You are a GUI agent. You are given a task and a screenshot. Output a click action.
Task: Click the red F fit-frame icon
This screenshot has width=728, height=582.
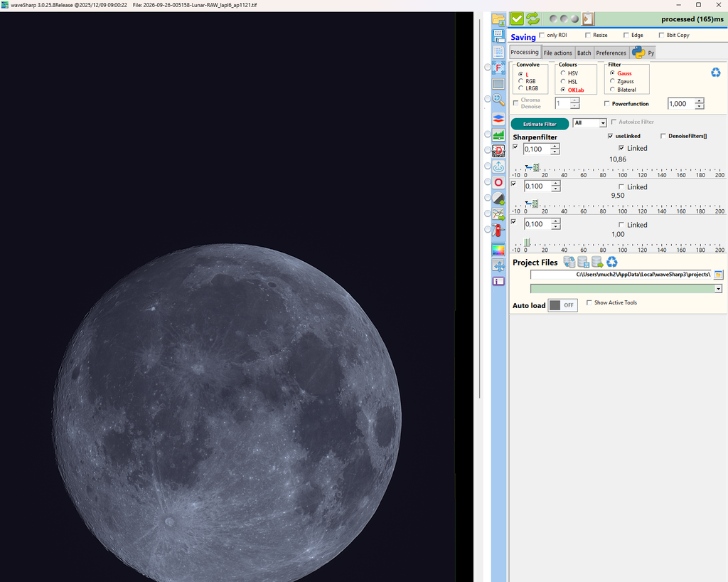(498, 68)
